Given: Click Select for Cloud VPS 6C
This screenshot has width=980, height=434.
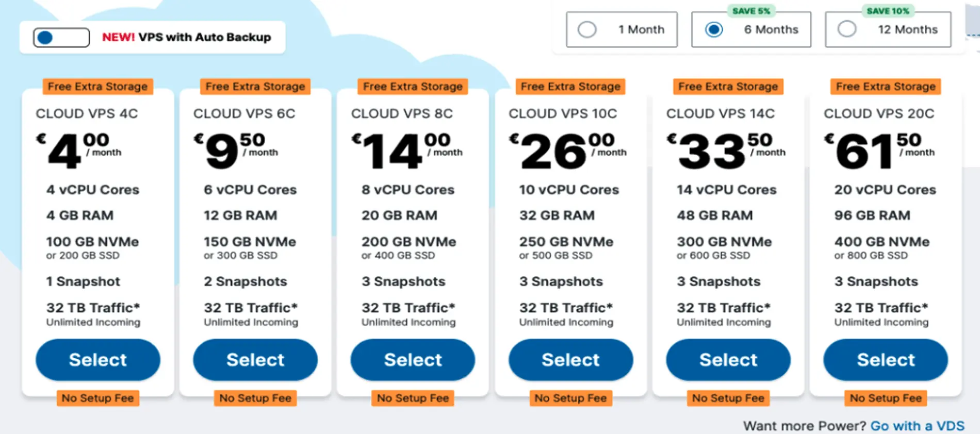Looking at the screenshot, I should tap(255, 360).
